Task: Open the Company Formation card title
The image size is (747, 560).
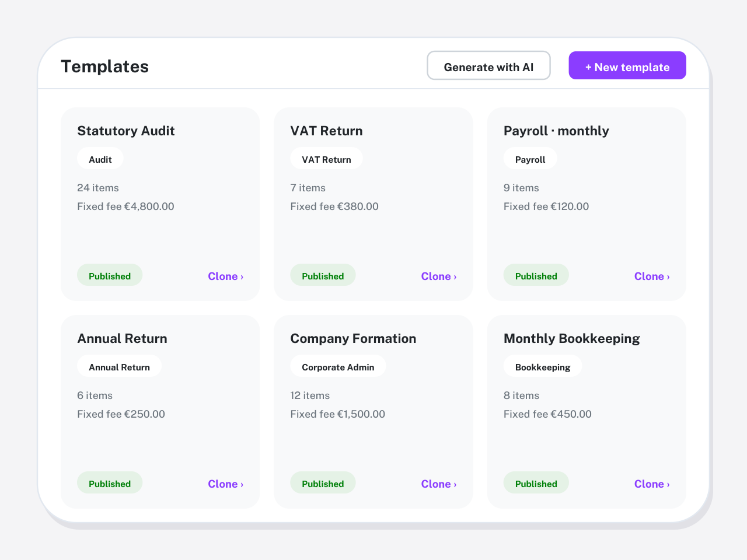Action: point(353,338)
